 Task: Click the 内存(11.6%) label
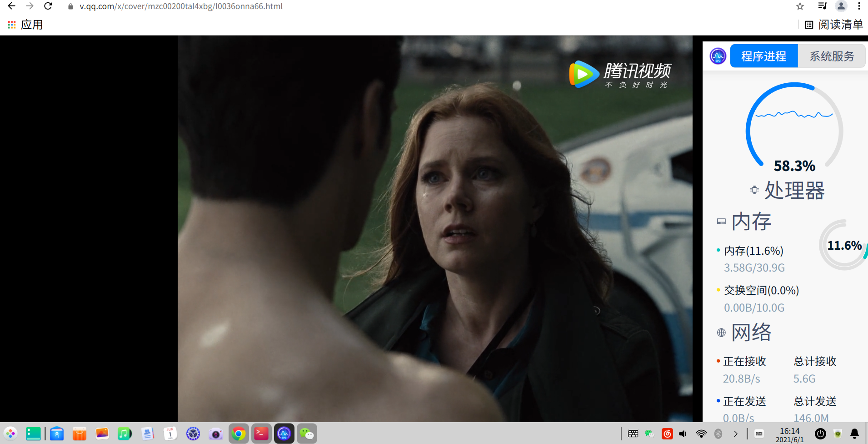click(x=753, y=251)
